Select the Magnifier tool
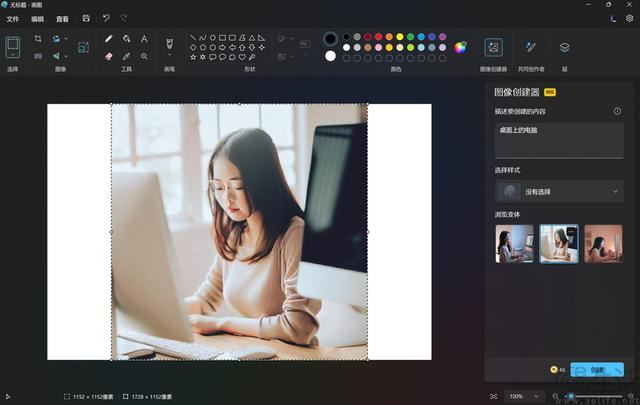The width and height of the screenshot is (640, 405). coord(144,56)
